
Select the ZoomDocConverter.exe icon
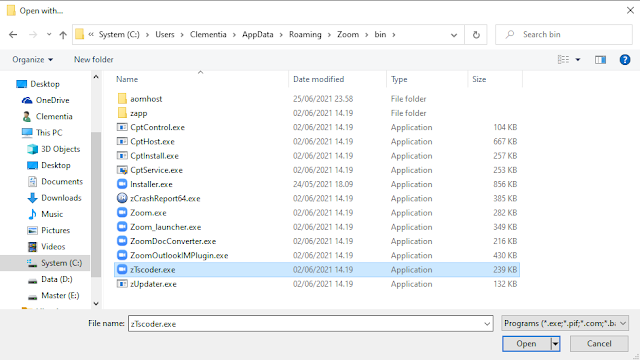[122, 241]
